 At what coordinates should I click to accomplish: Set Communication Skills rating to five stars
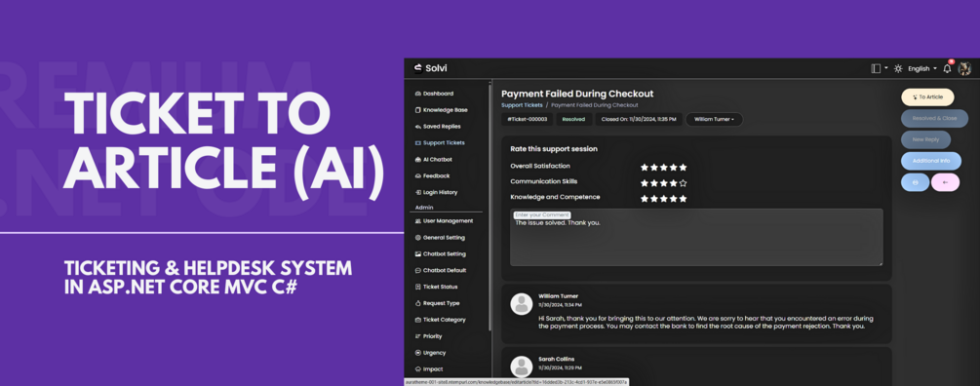[684, 183]
